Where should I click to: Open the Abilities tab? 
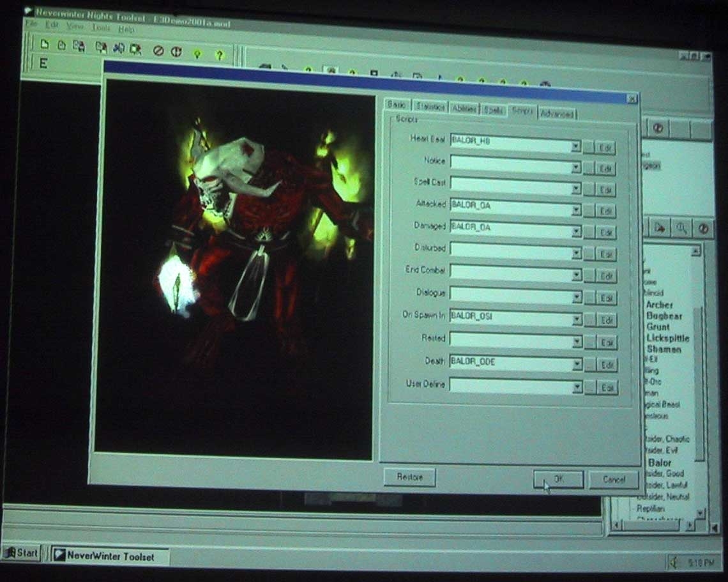464,109
